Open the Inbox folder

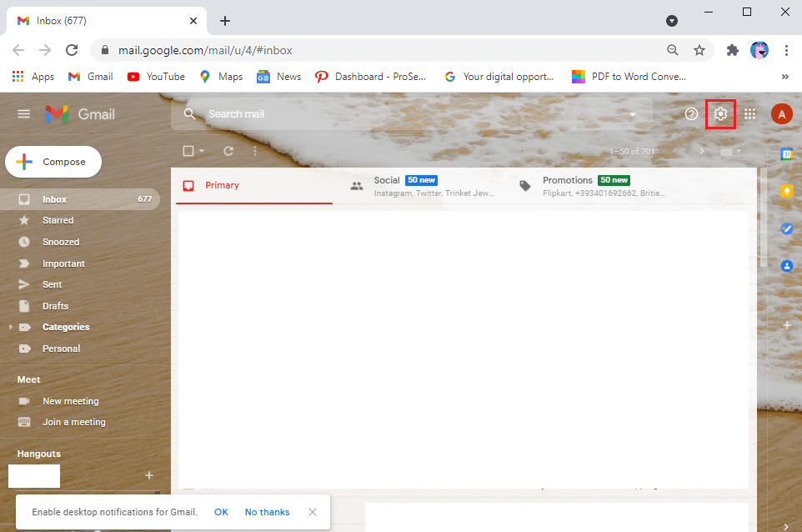coord(80,199)
